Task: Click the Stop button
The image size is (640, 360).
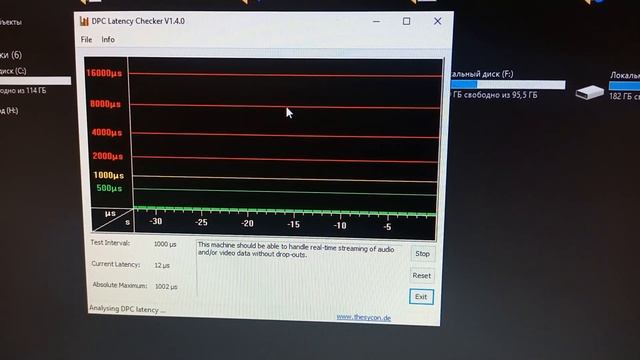Action: pyautogui.click(x=422, y=254)
